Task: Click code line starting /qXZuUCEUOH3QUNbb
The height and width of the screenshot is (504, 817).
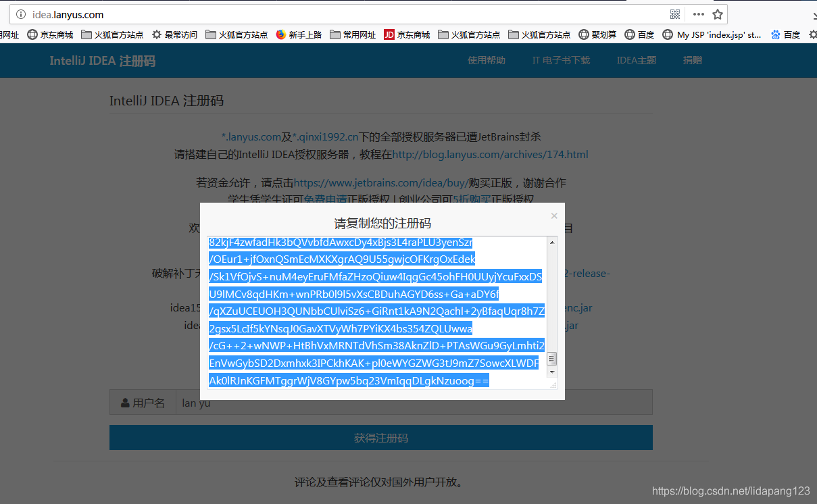Action: click(x=377, y=311)
